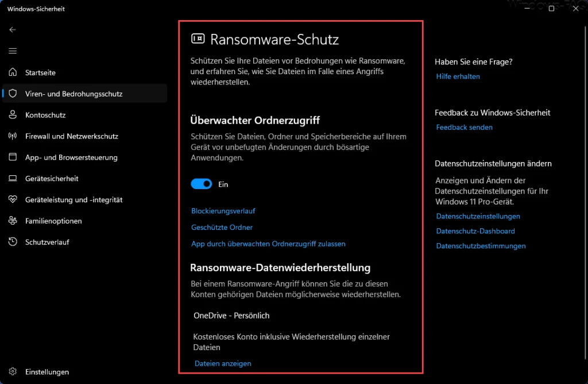Click the Haben Sie eine Frage? text
Image resolution: width=588 pixels, height=384 pixels.
[x=474, y=62]
